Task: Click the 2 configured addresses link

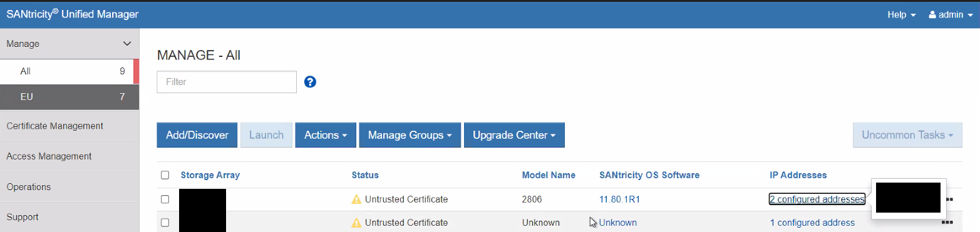Action: pos(817,199)
